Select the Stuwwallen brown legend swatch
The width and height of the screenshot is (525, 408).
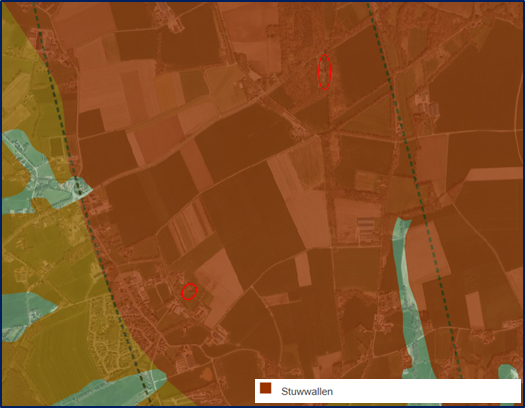[x=266, y=388]
